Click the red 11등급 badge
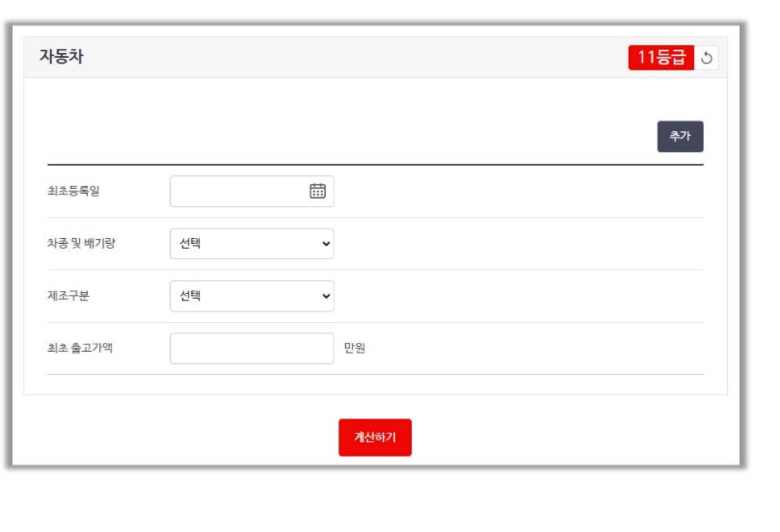This screenshot has height=532, width=780. pos(660,58)
